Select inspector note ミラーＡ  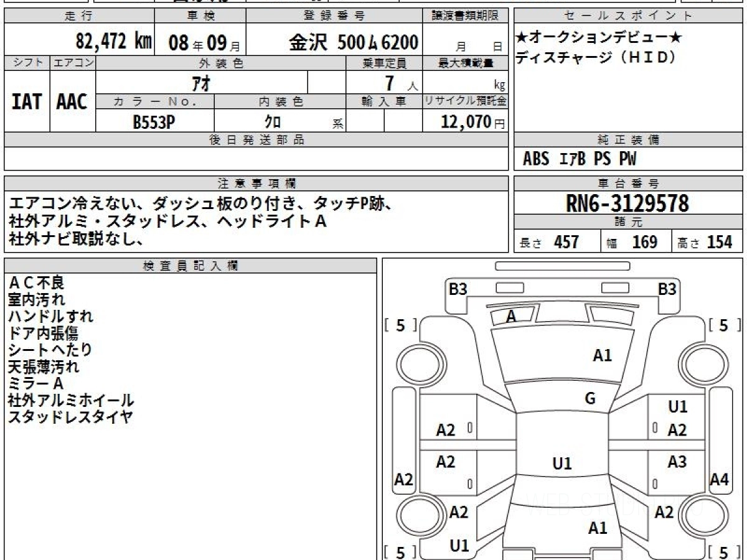pyautogui.click(x=36, y=383)
